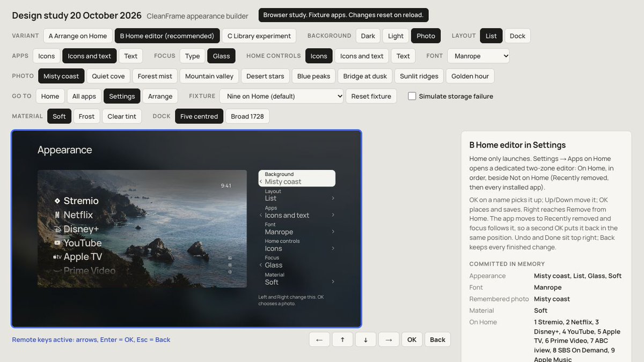Set the Focus style to Type

(x=193, y=56)
